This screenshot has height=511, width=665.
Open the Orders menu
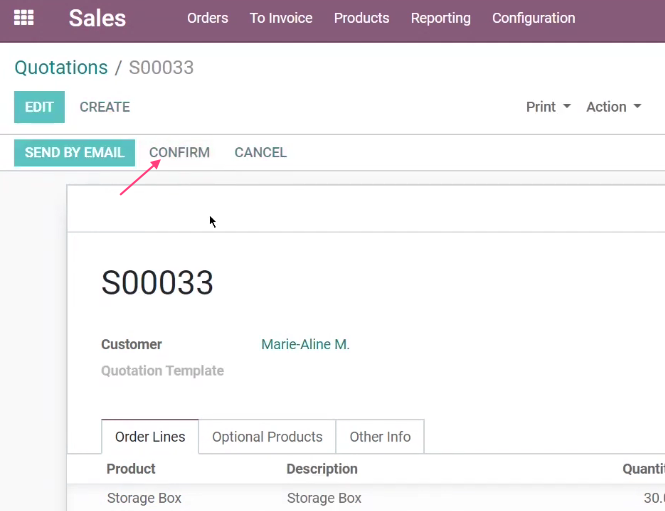207,18
